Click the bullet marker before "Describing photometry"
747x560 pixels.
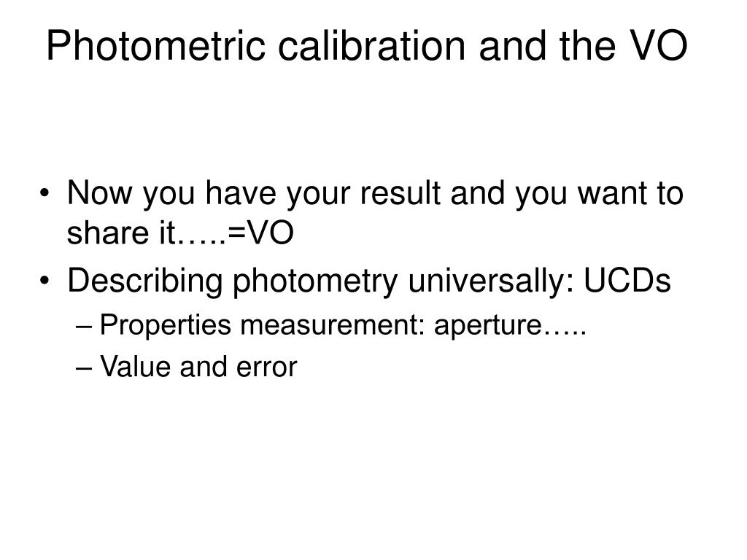(44, 281)
